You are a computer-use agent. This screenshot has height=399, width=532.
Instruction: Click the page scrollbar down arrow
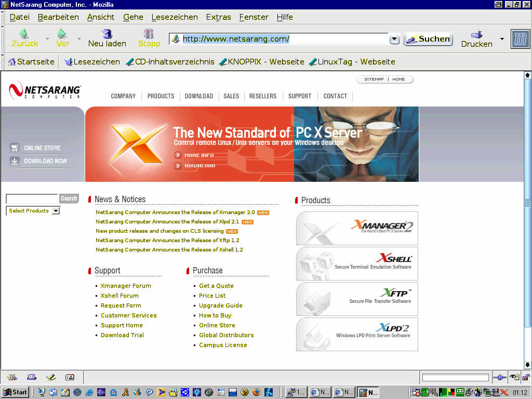click(x=528, y=365)
